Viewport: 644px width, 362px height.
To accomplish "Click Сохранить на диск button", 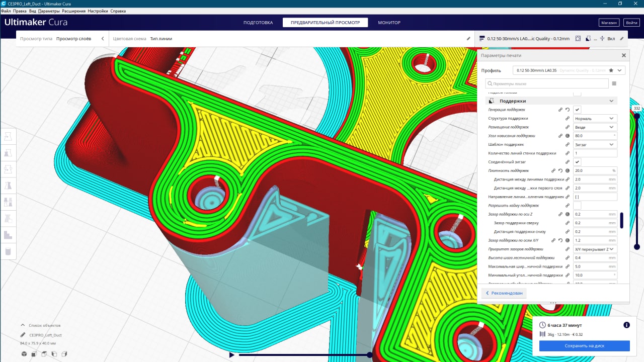I will point(584,346).
